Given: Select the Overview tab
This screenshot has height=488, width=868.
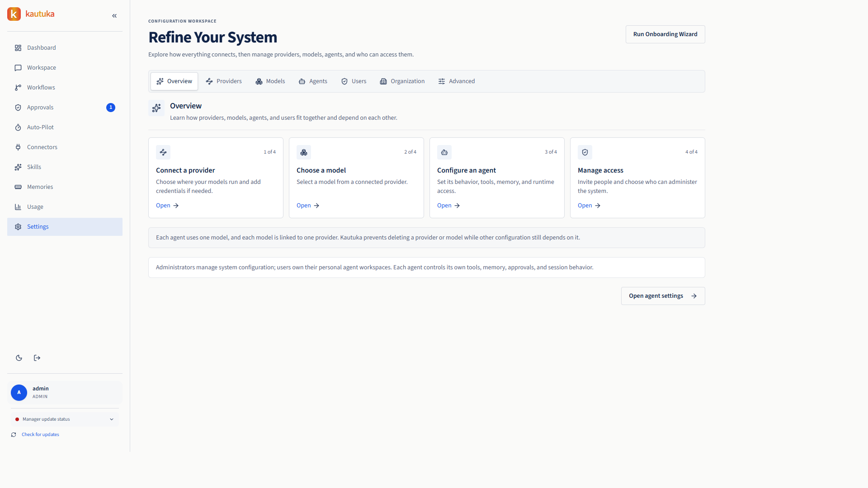Looking at the screenshot, I should click(x=174, y=81).
